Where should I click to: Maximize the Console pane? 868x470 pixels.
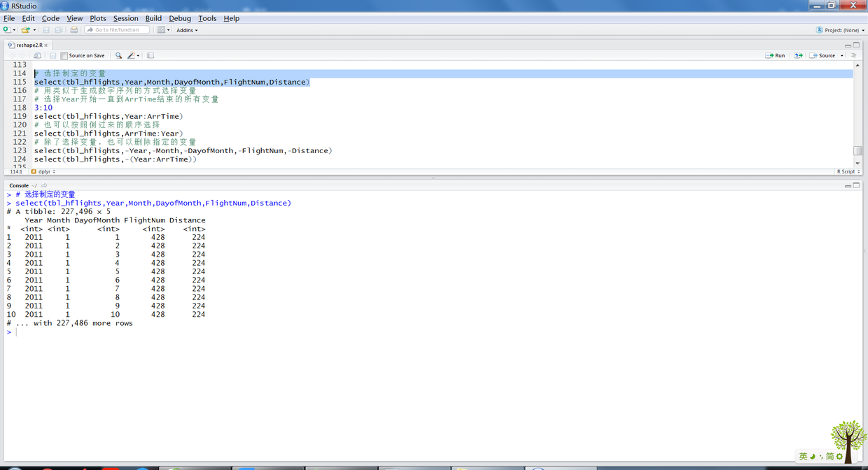(x=856, y=185)
